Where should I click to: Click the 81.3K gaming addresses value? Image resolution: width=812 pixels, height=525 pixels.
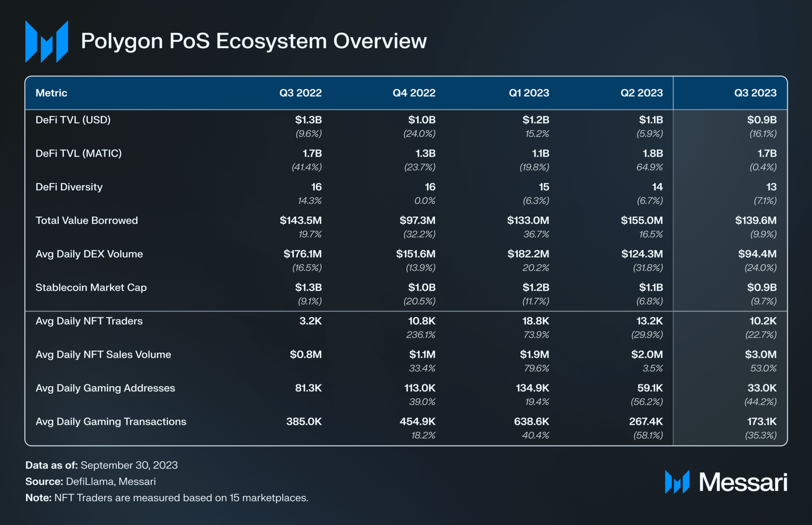click(308, 388)
